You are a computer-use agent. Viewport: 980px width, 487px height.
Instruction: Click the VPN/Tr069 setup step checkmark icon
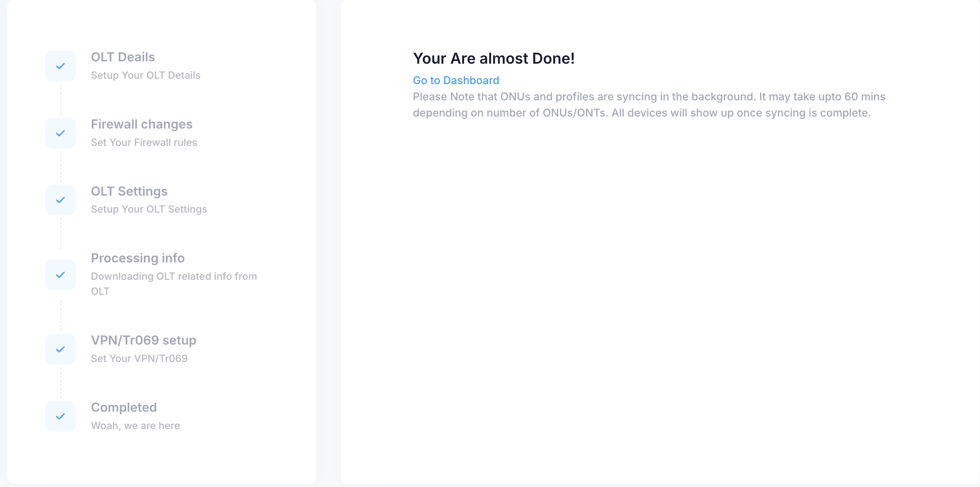pyautogui.click(x=61, y=349)
